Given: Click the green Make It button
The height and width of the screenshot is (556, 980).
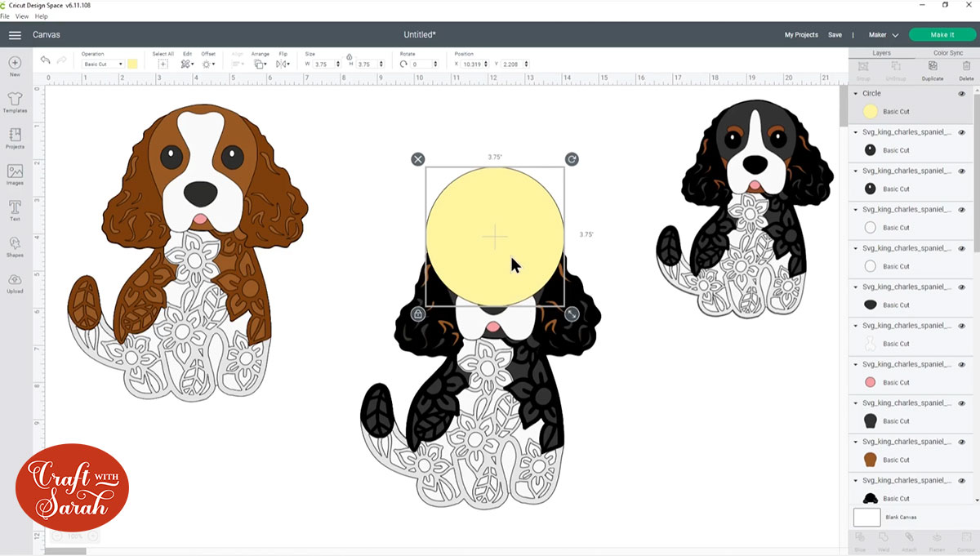Looking at the screenshot, I should 942,35.
